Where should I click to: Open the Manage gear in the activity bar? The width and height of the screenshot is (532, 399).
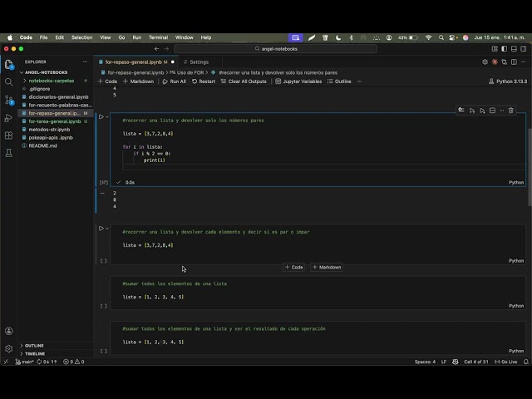[x=9, y=348]
